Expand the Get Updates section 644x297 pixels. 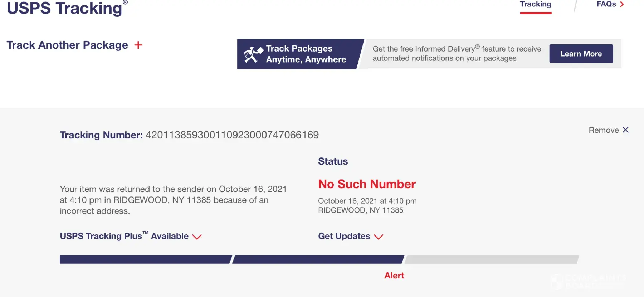tap(344, 236)
